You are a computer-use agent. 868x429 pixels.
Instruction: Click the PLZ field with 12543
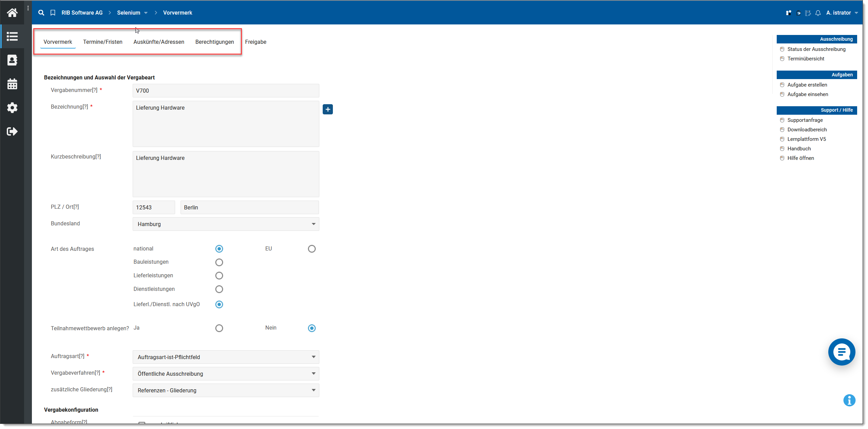point(154,207)
